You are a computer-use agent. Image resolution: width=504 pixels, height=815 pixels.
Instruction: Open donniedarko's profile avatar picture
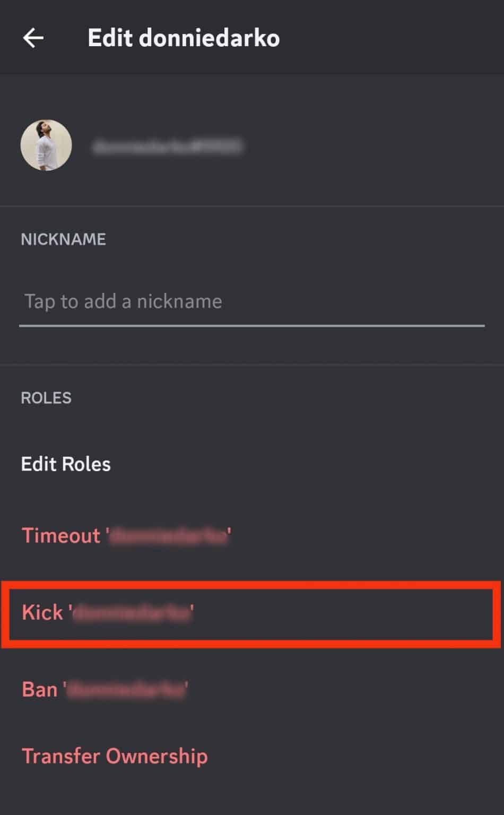[x=46, y=145]
